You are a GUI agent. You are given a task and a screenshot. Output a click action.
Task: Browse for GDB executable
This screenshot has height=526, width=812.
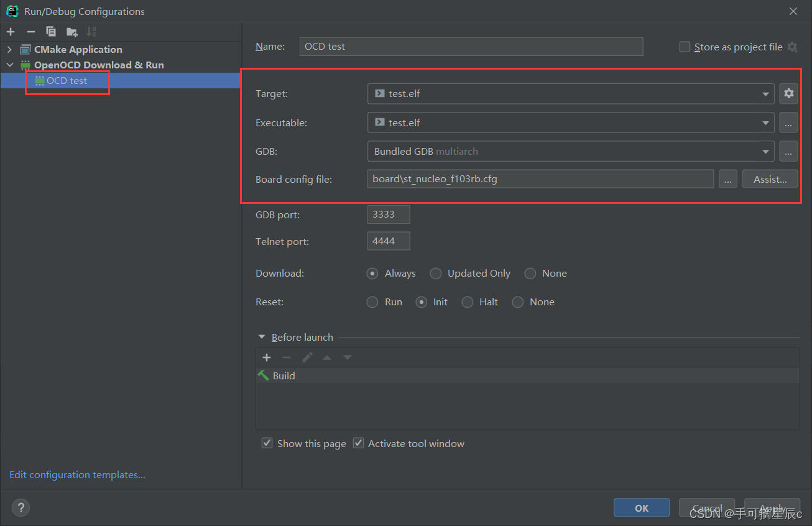point(788,151)
